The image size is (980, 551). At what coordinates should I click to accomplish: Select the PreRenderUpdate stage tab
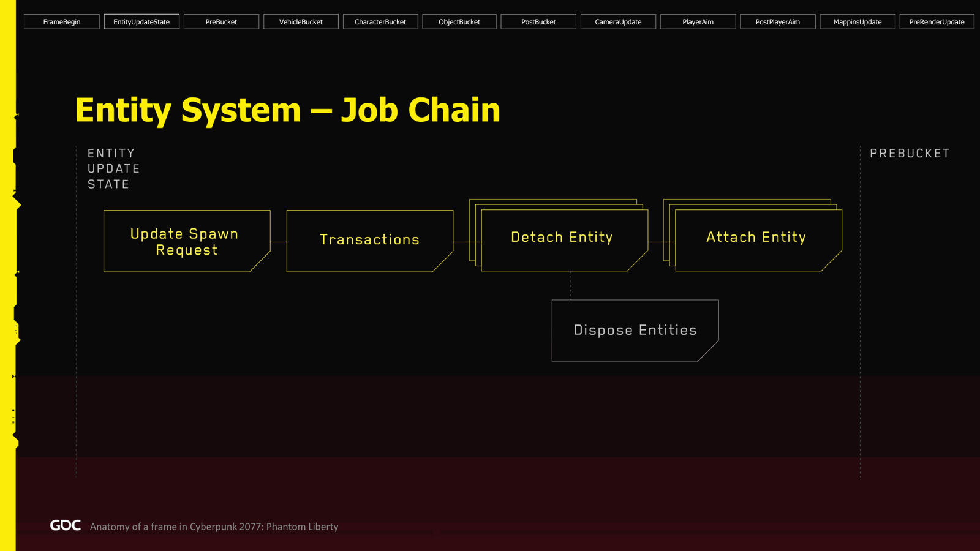937,22
